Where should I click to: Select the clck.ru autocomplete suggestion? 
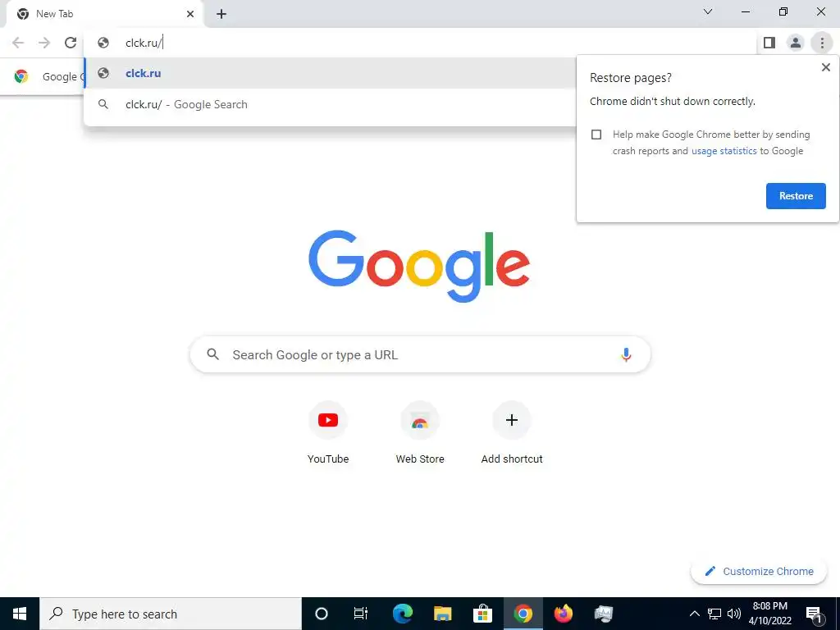[x=330, y=73]
